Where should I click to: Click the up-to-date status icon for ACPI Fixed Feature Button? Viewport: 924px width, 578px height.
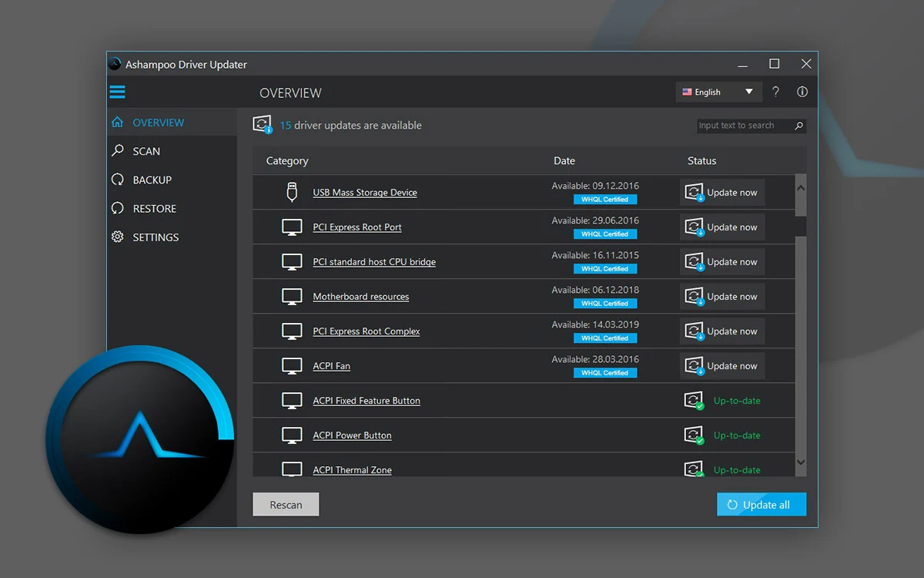coord(694,401)
